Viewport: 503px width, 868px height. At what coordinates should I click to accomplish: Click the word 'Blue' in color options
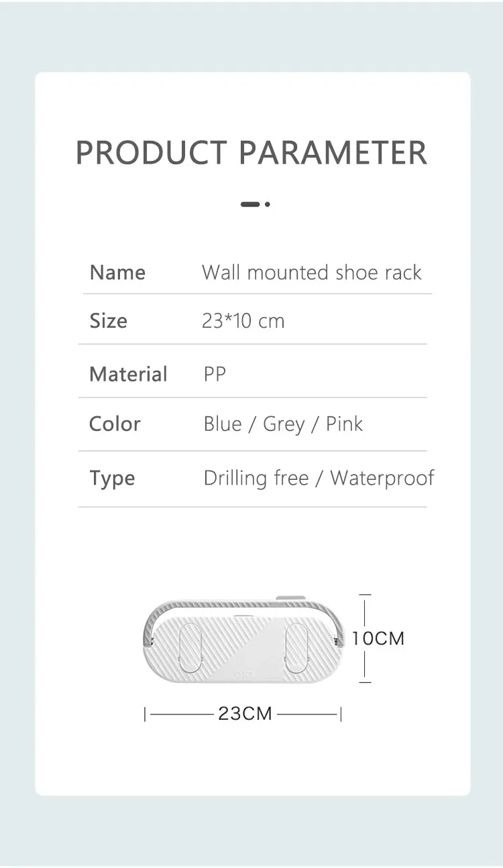(223, 424)
